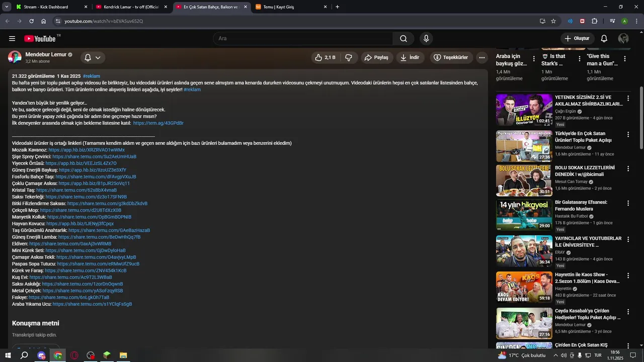The width and height of the screenshot is (644, 362).
Task: Open the Yayıncılar ve Youtuberlar video thumbnail
Action: point(524,251)
